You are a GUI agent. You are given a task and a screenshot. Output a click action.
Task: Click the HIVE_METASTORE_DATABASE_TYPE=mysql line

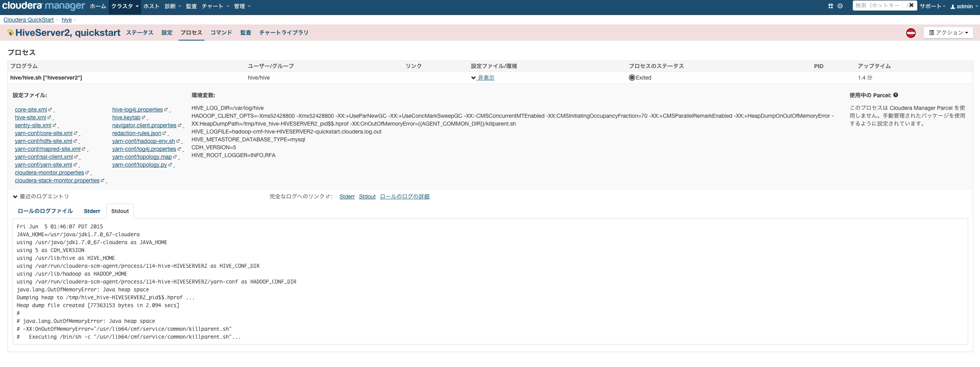tap(248, 139)
